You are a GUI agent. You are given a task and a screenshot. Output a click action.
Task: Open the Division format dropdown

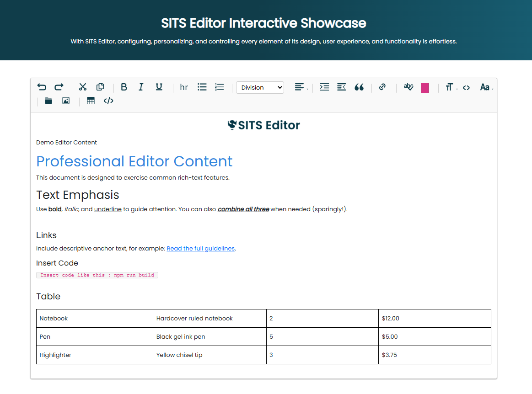pos(260,88)
